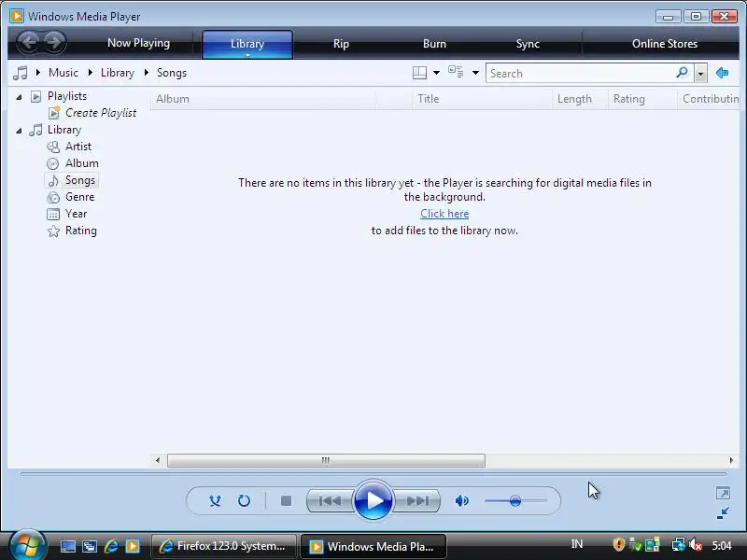The image size is (747, 560).
Task: Skip to the next track
Action: (x=417, y=500)
